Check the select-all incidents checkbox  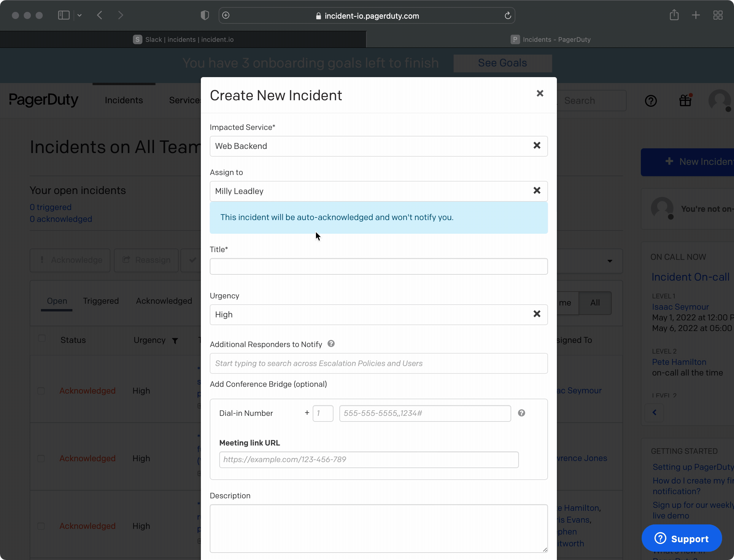point(42,339)
